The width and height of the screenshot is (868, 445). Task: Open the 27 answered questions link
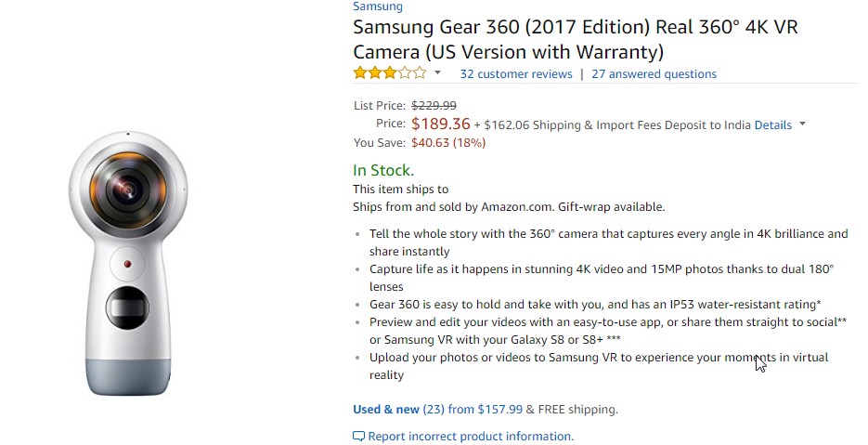[654, 74]
